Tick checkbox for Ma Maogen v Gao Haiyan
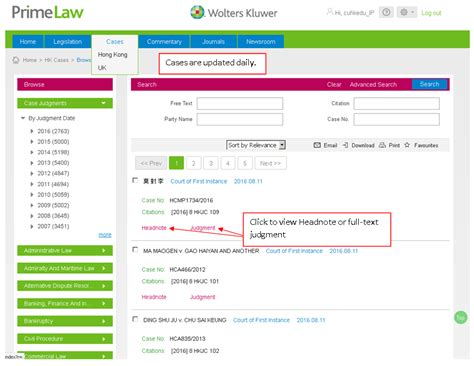This screenshot has height=366, width=474. (x=135, y=250)
